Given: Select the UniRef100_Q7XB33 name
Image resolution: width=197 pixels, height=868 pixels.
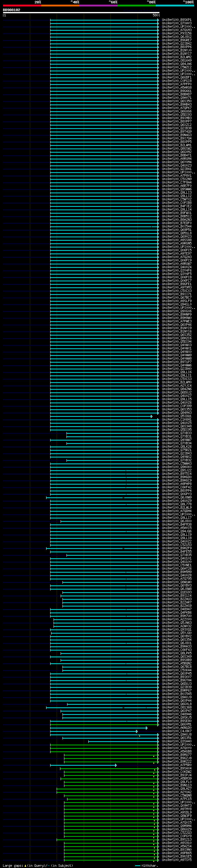Looking at the screenshot, I should (177, 433).
